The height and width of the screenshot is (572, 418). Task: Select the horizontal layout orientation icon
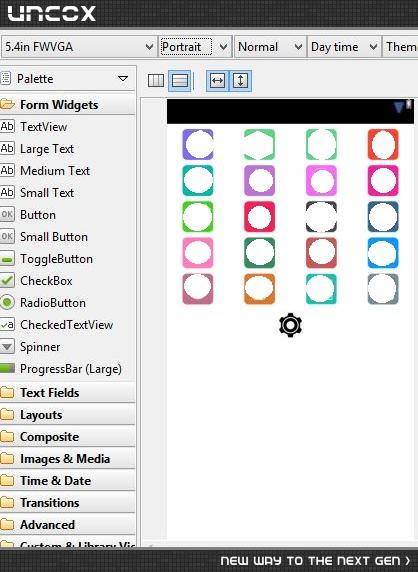coord(156,80)
